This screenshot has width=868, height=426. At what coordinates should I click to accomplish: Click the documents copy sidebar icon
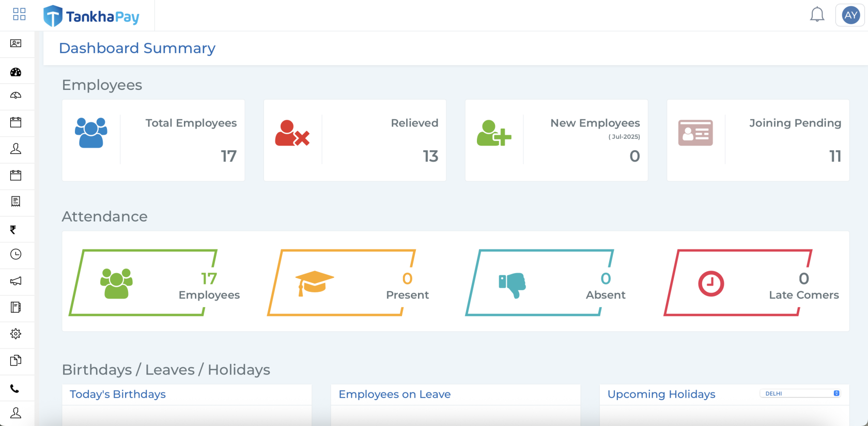pos(16,360)
